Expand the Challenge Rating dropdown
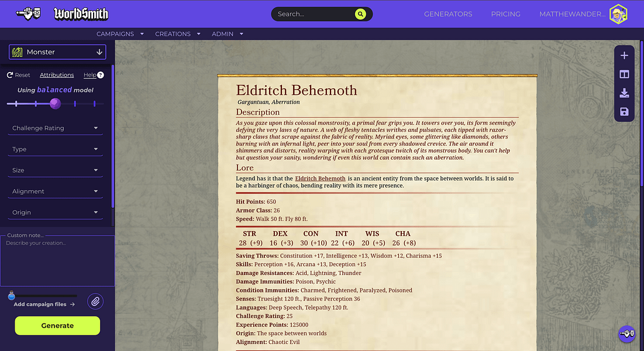This screenshot has height=351, width=644. (55, 128)
